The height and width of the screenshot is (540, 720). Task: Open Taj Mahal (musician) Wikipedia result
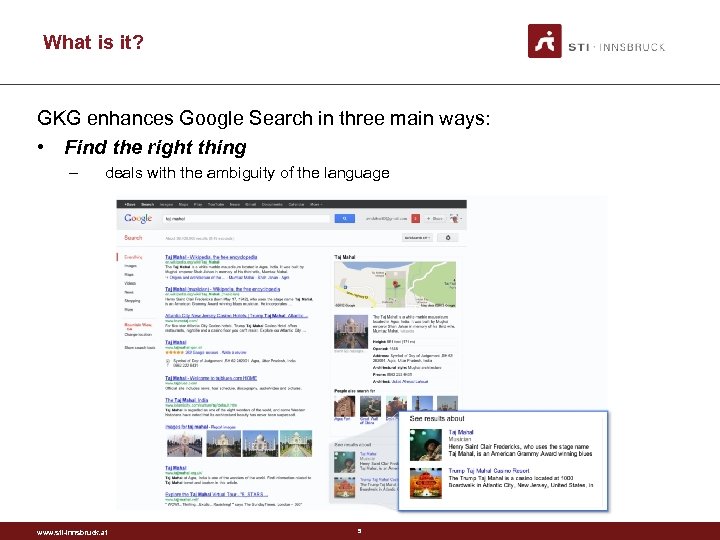[222, 289]
